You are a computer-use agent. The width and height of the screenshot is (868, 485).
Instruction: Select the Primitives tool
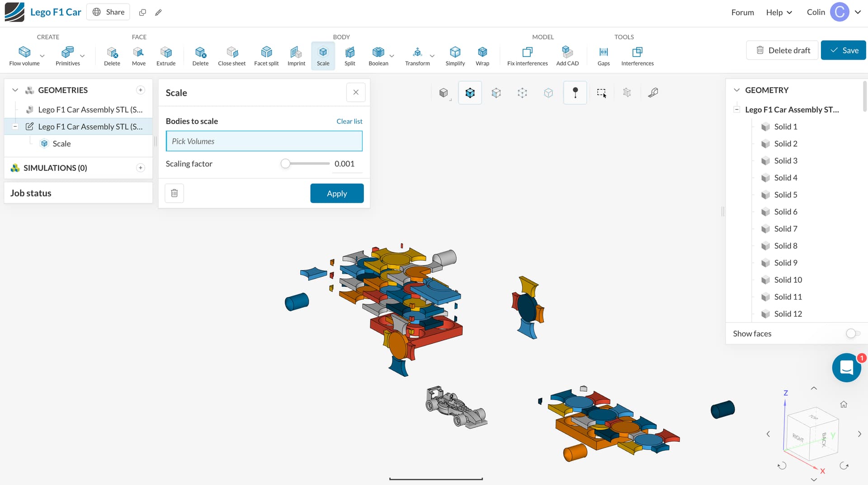[x=67, y=56]
